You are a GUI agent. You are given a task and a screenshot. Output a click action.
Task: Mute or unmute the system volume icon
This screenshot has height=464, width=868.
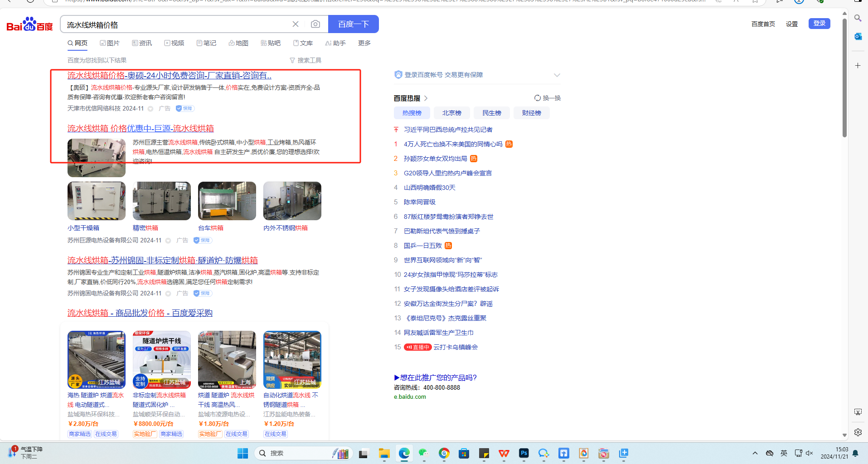[810, 453]
